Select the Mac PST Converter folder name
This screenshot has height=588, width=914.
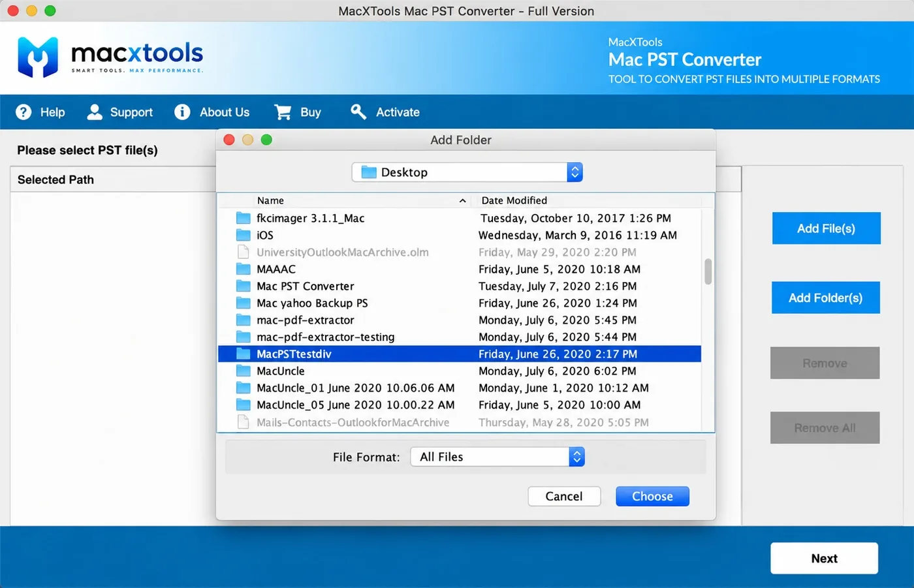(x=305, y=286)
